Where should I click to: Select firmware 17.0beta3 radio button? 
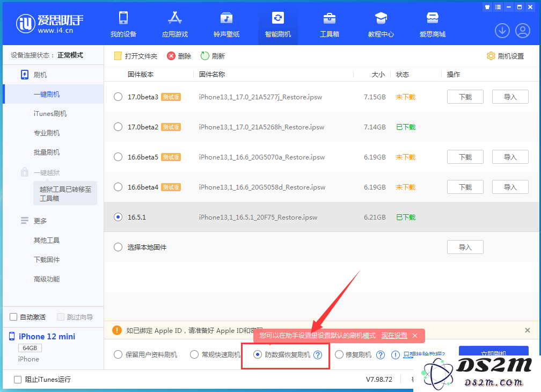coord(118,97)
